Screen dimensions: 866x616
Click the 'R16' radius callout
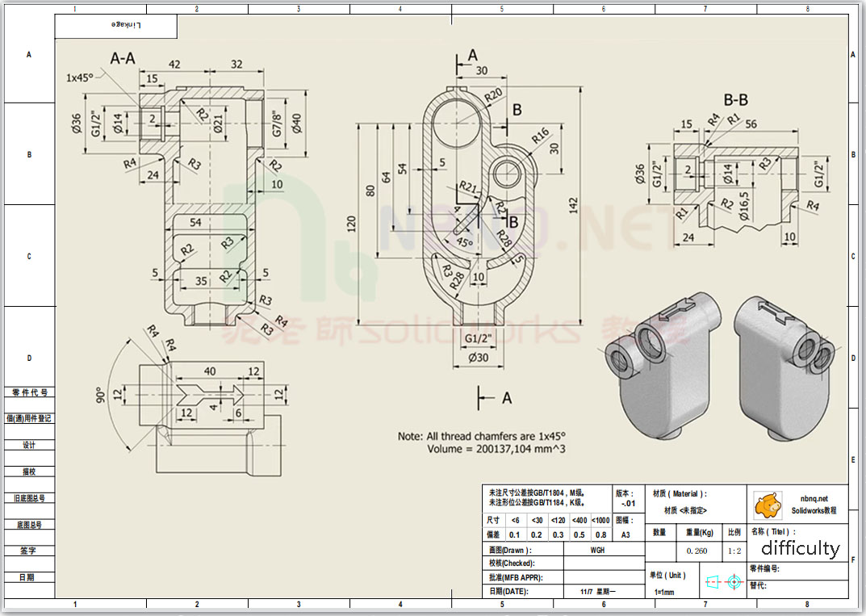540,136
